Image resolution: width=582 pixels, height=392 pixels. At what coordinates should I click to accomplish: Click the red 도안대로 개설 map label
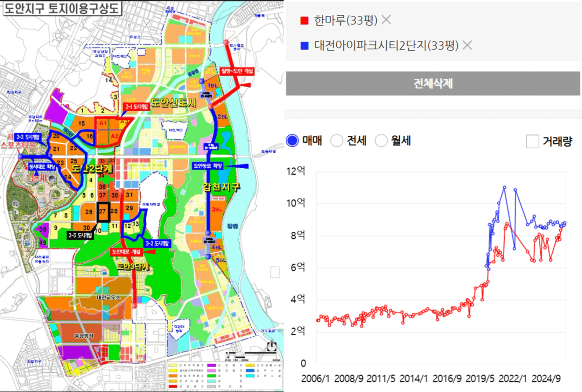pyautogui.click(x=126, y=252)
